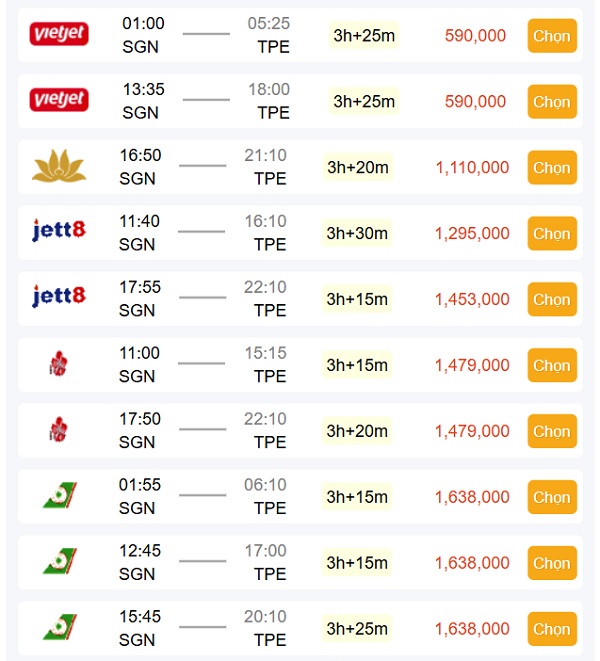Click the 3h+25m duration of the 15:45 flight
This screenshot has width=600, height=661.
point(357,629)
